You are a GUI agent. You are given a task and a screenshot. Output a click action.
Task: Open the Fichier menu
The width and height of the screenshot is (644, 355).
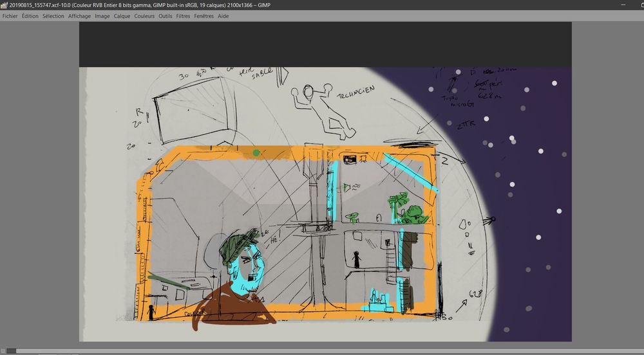10,16
